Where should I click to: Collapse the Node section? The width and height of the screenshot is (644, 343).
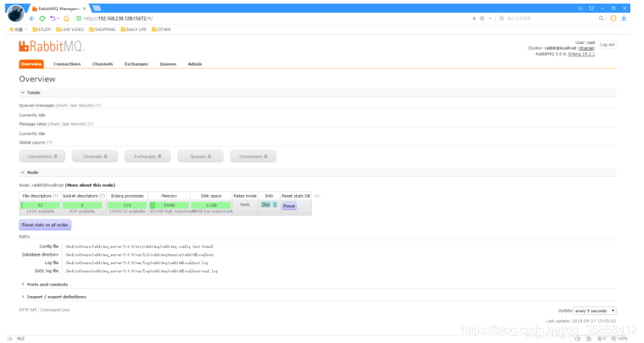(x=30, y=173)
